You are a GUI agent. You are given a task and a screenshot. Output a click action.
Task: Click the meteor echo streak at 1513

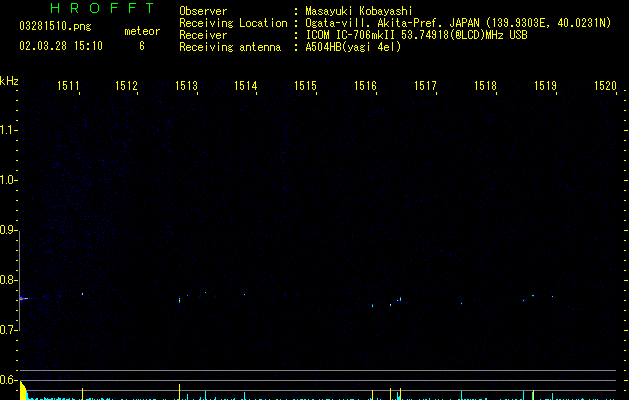(x=179, y=301)
